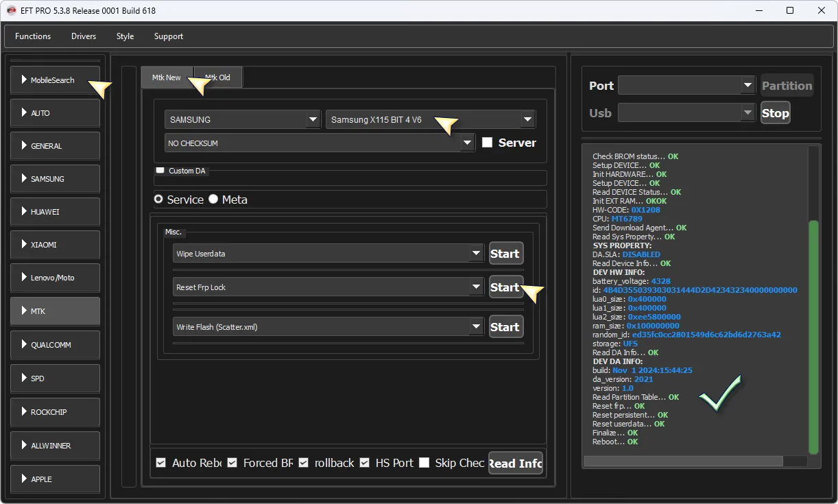The image size is (838, 504).
Task: Open the QUALCOMM sidebar section
Action: [x=55, y=345]
